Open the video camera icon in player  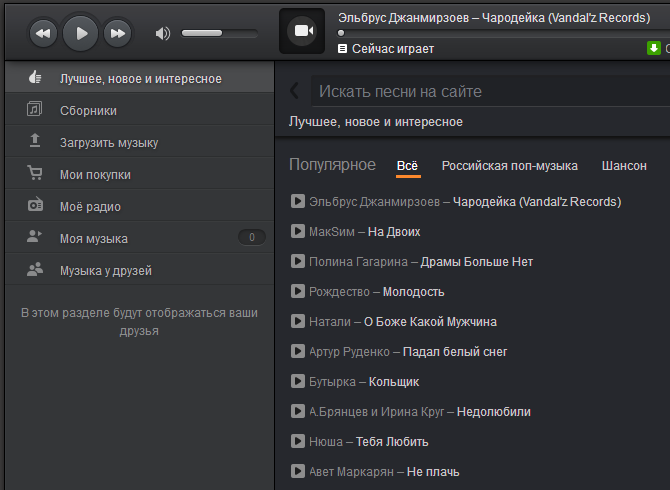302,31
